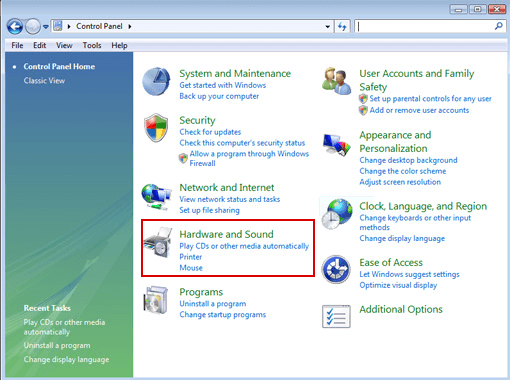This screenshot has height=380, width=510.
Task: Click Set up file sharing
Action: 209,210
